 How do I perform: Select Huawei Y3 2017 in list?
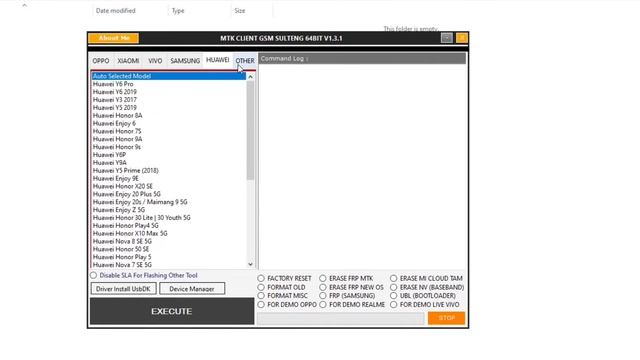point(169,100)
